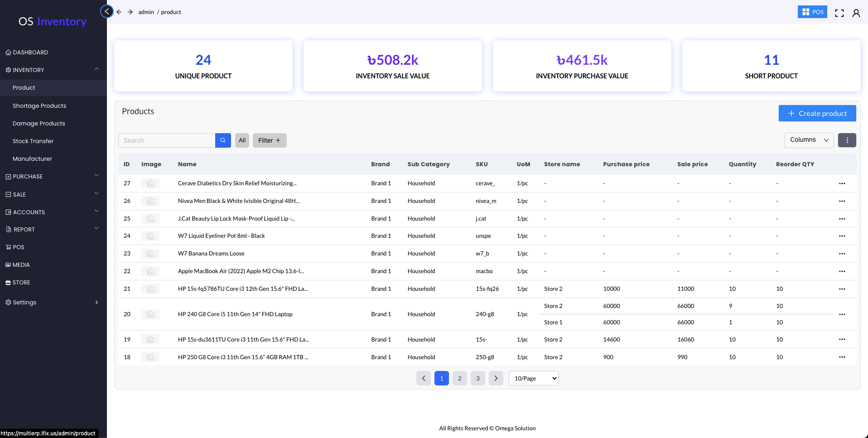Click the OS Inventory logo
This screenshot has width=868, height=438.
[53, 21]
